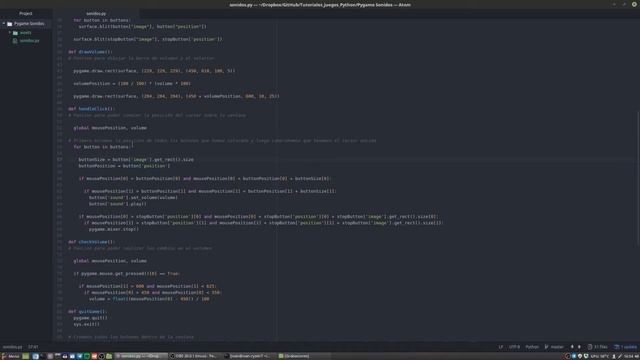640x360 pixels.
Task: Collapse the Pygame Sonidos project folder
Action: tap(4, 24)
